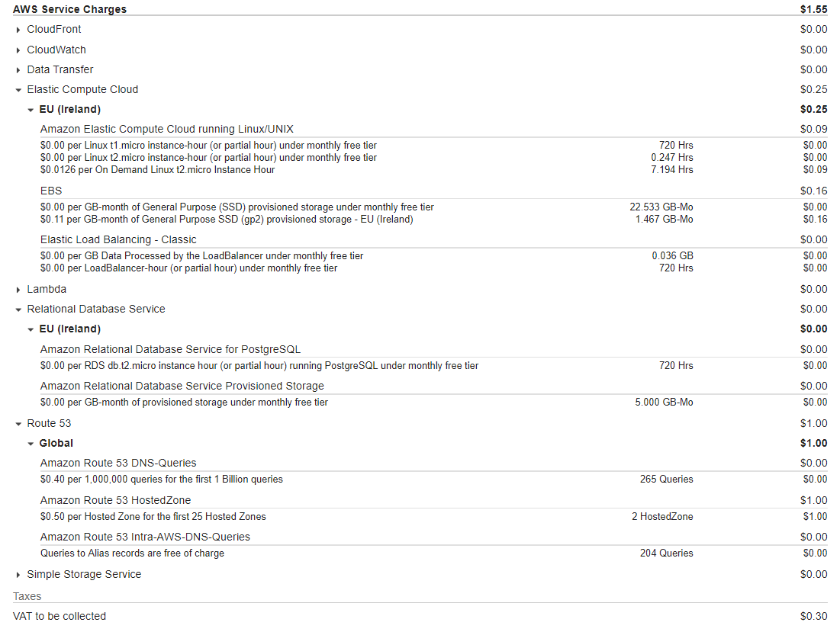Click the Elastic Load Balancing - Classic heading

pos(118,239)
